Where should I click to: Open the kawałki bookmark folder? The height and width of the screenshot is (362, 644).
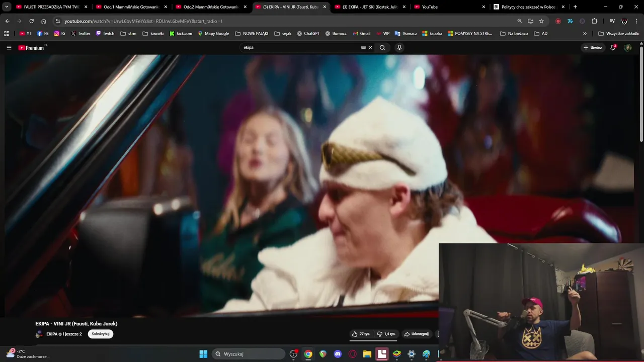click(153, 34)
